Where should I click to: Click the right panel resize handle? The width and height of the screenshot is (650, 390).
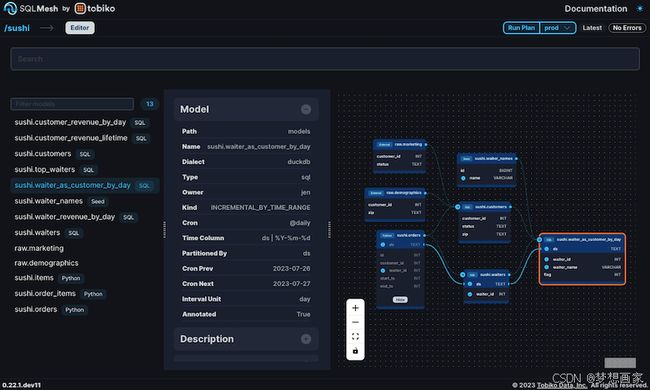(329, 230)
